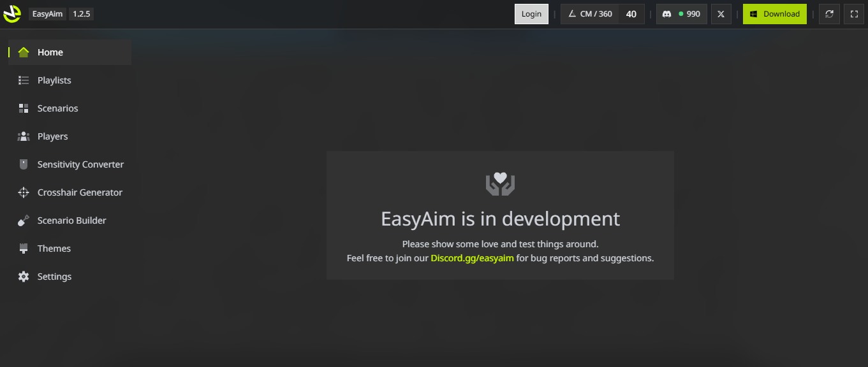This screenshot has height=367, width=868.
Task: Click the Download button
Action: 775,14
